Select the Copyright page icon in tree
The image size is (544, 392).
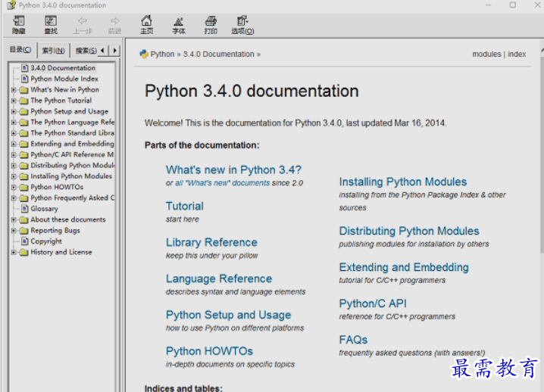point(25,241)
